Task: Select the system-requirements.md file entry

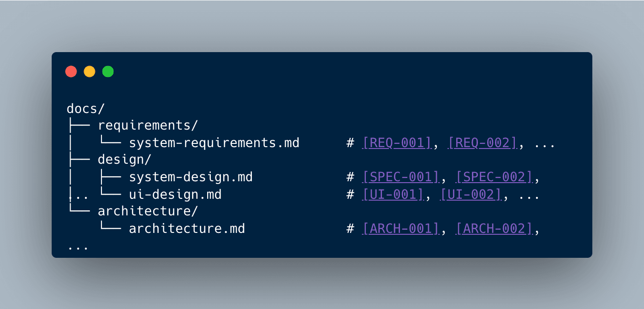Action: point(215,143)
